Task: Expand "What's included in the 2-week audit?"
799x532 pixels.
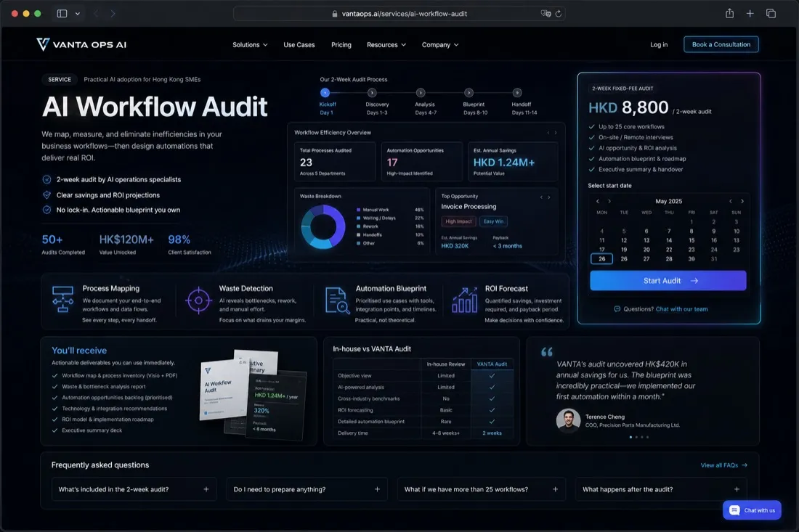Action: [134, 489]
